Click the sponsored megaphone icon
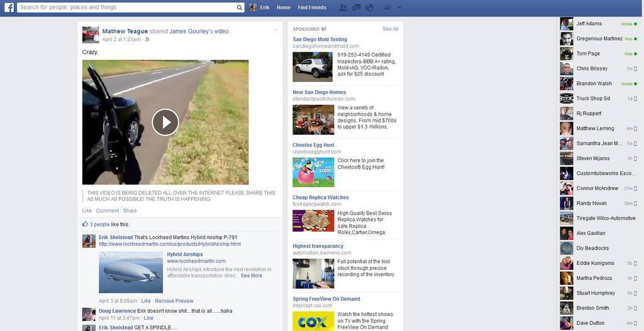 click(324, 29)
